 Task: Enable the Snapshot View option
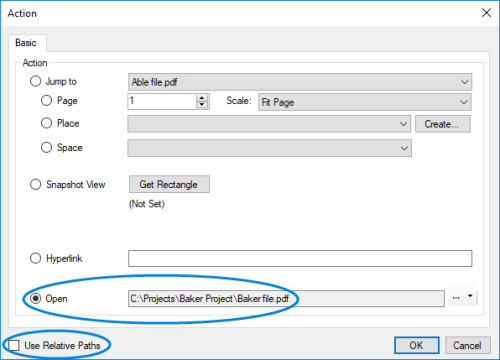[35, 184]
